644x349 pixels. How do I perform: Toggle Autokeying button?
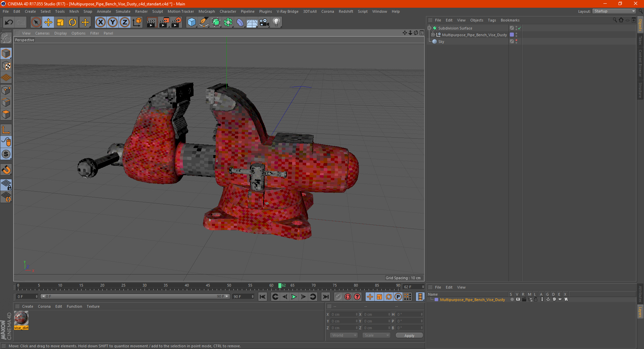pos(347,297)
